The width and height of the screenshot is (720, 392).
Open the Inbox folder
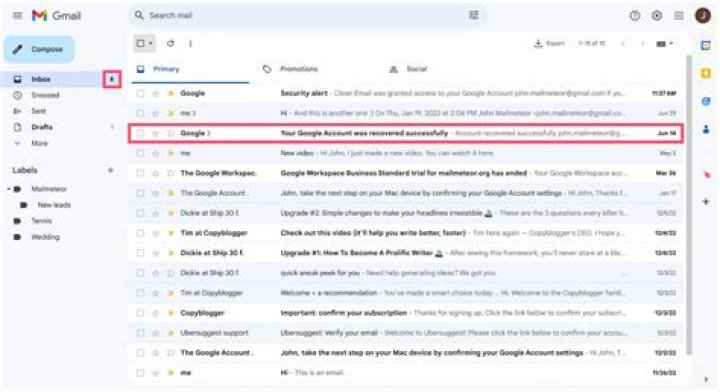(x=40, y=79)
